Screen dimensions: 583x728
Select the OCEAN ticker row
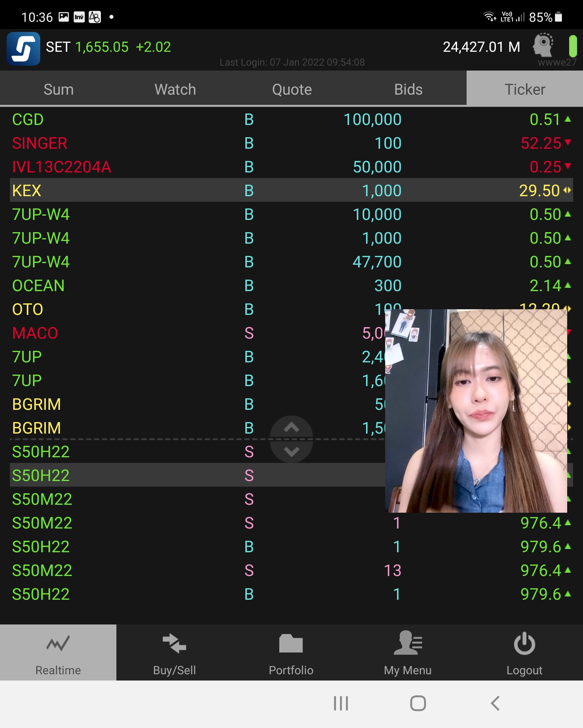(291, 285)
